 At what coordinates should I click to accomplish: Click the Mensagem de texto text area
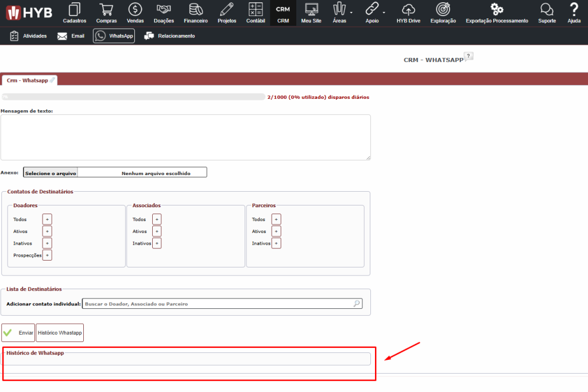pos(185,137)
